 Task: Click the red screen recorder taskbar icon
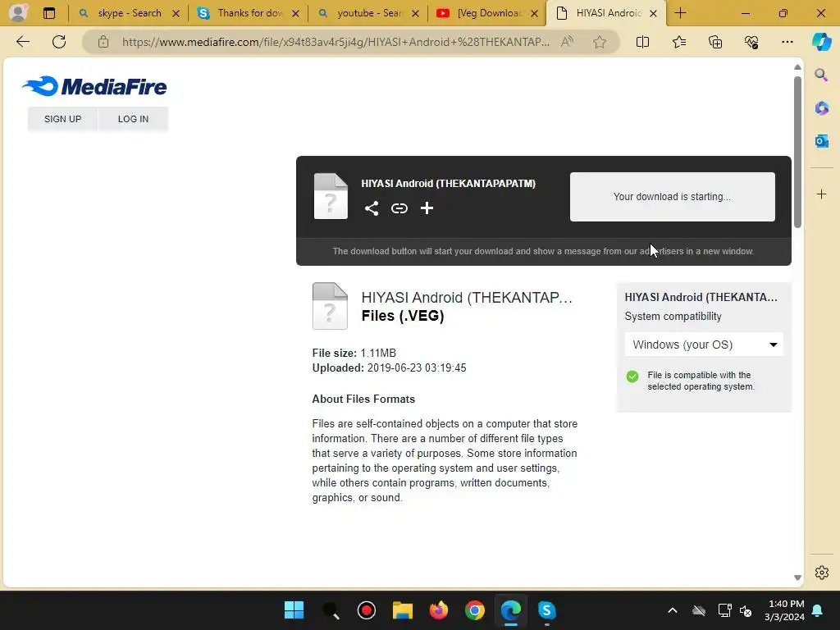click(367, 610)
